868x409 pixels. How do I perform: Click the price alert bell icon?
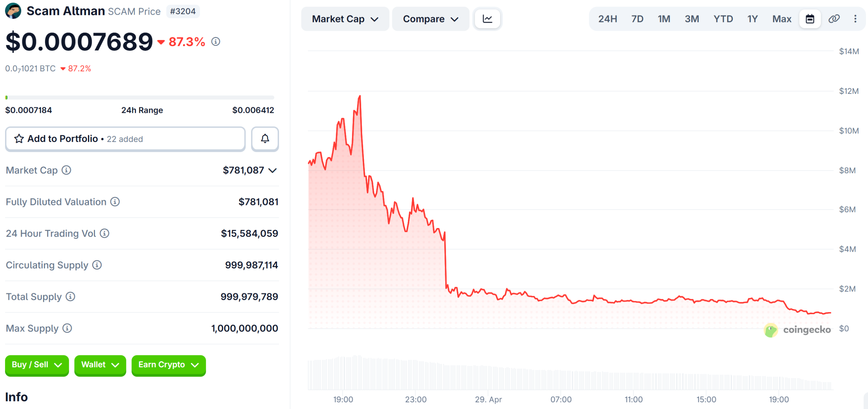265,139
